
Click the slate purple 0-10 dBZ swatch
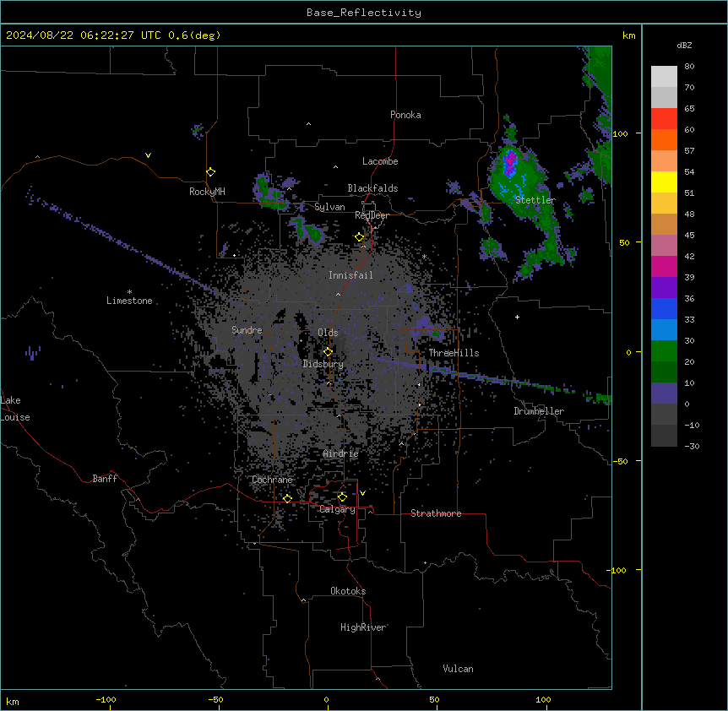664,393
